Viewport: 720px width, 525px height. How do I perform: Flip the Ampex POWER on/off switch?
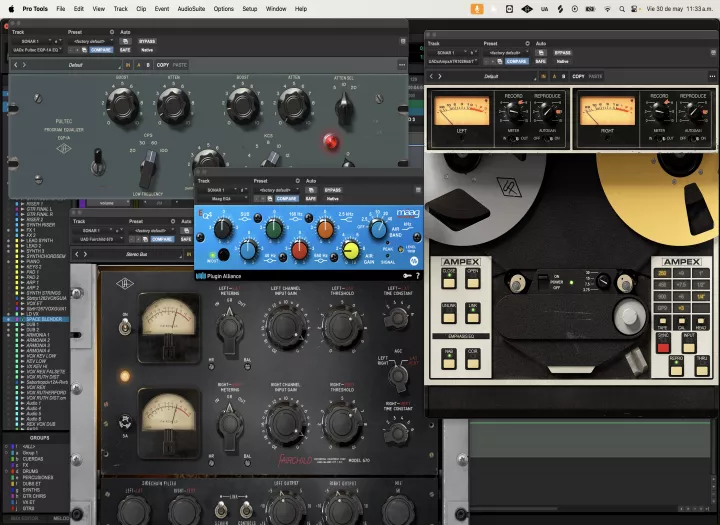[543, 282]
